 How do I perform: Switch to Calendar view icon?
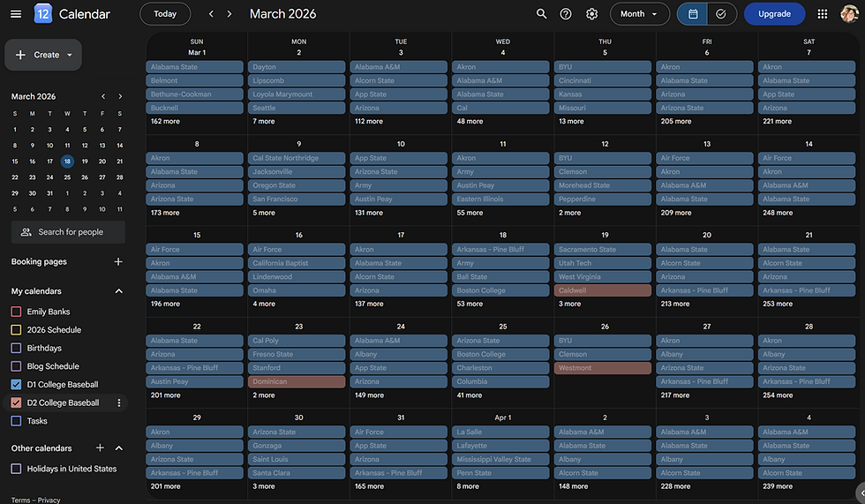coord(693,14)
